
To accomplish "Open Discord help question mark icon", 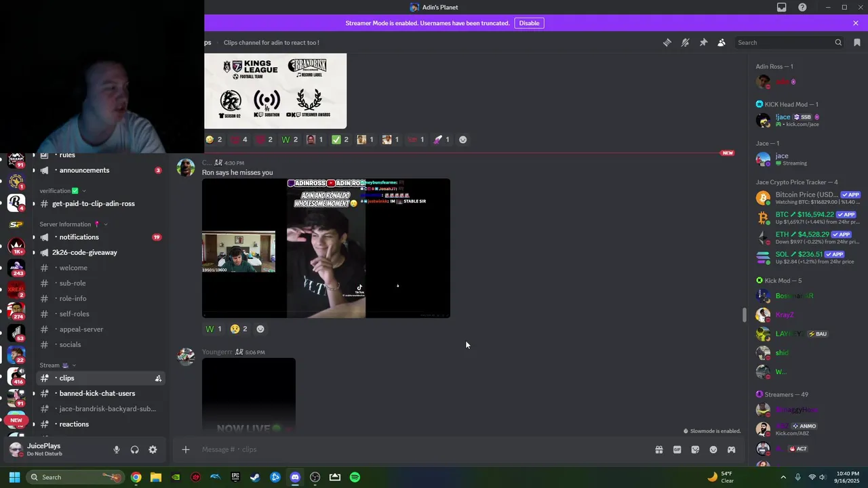I will click(802, 7).
